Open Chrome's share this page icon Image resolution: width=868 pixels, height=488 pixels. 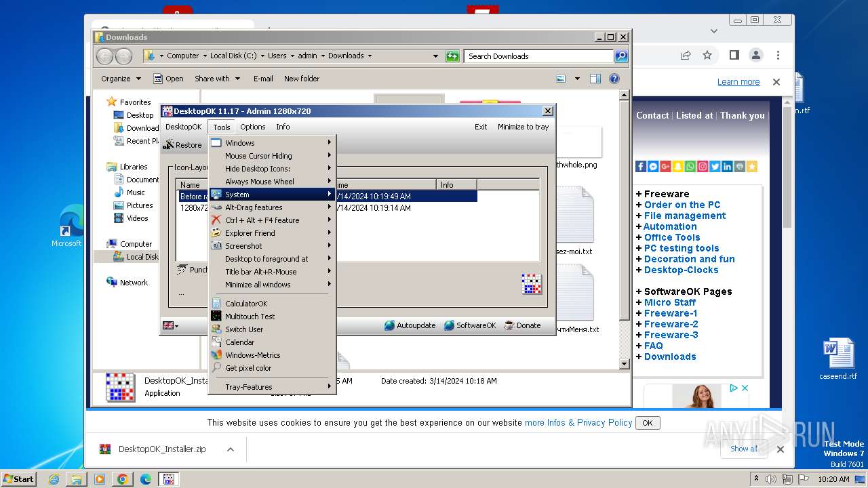[686, 55]
